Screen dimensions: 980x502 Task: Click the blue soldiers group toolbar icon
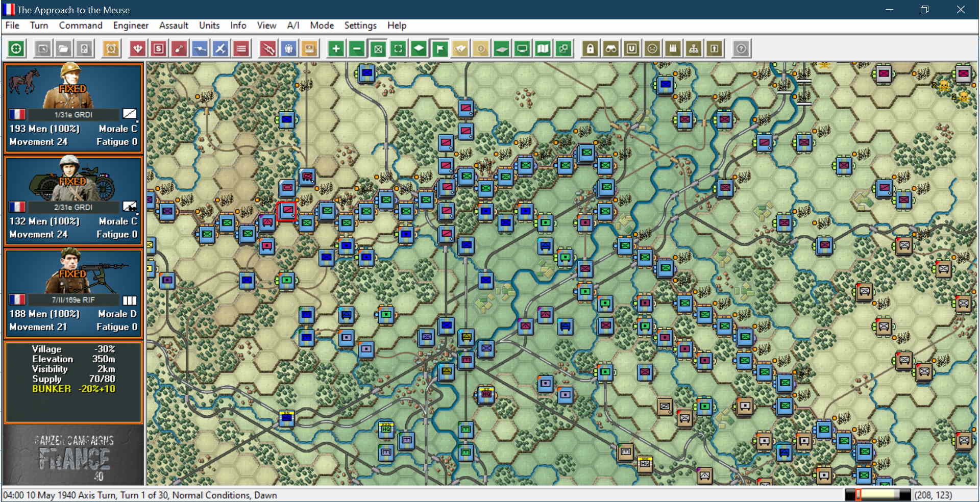click(288, 49)
